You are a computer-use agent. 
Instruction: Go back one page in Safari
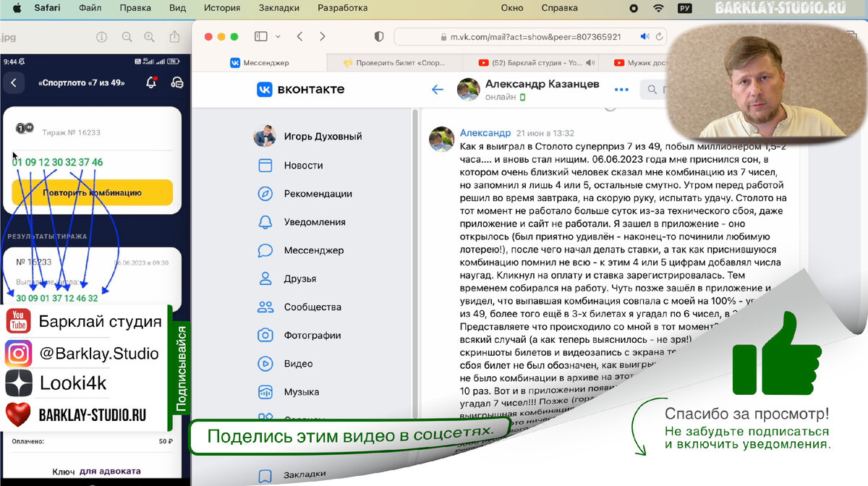299,36
